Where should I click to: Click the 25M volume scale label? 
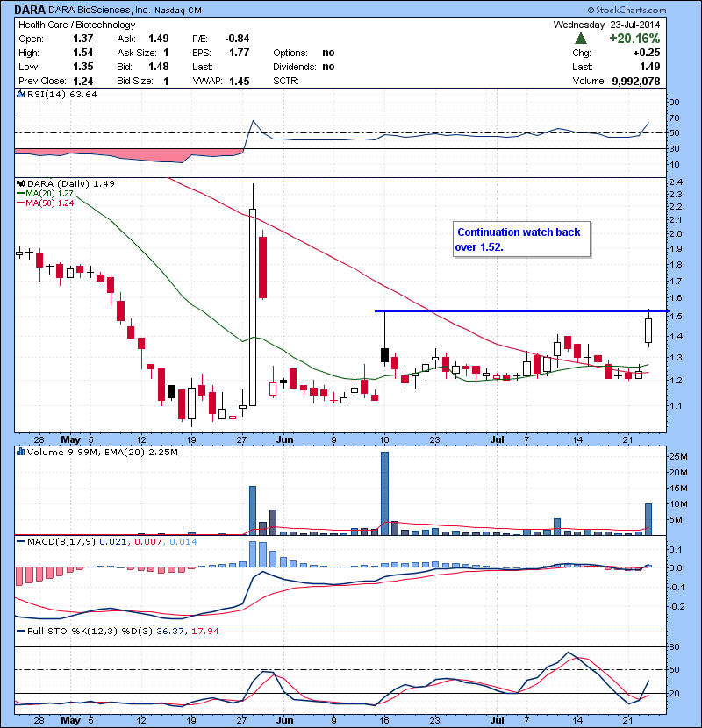[678, 457]
